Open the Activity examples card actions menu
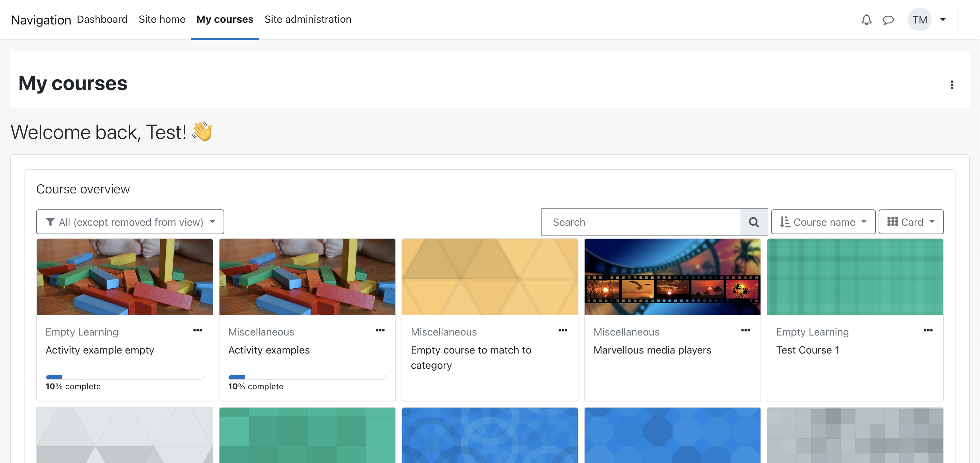This screenshot has width=980, height=463. point(380,330)
